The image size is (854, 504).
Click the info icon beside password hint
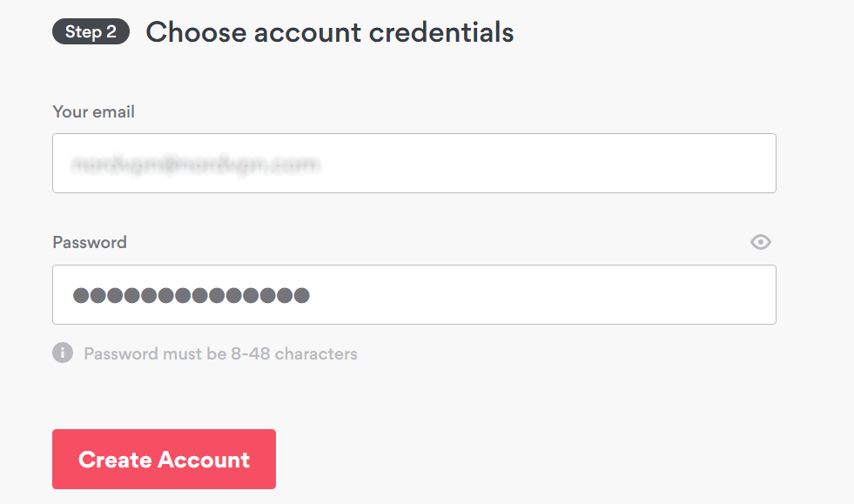tap(63, 353)
